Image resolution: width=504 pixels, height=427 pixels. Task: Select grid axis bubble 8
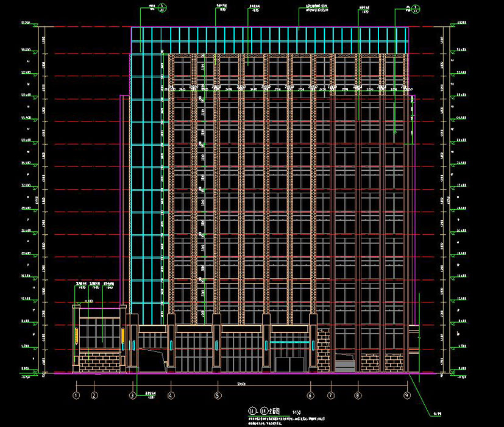pos(358,395)
